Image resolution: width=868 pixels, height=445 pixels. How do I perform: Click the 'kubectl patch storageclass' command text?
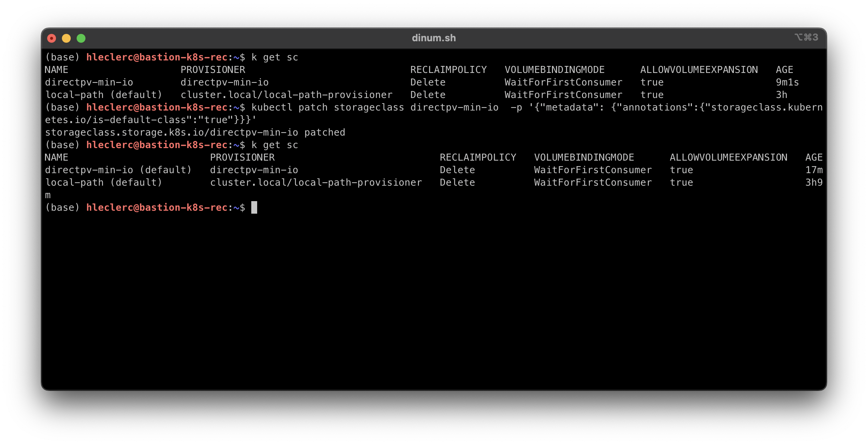point(328,108)
